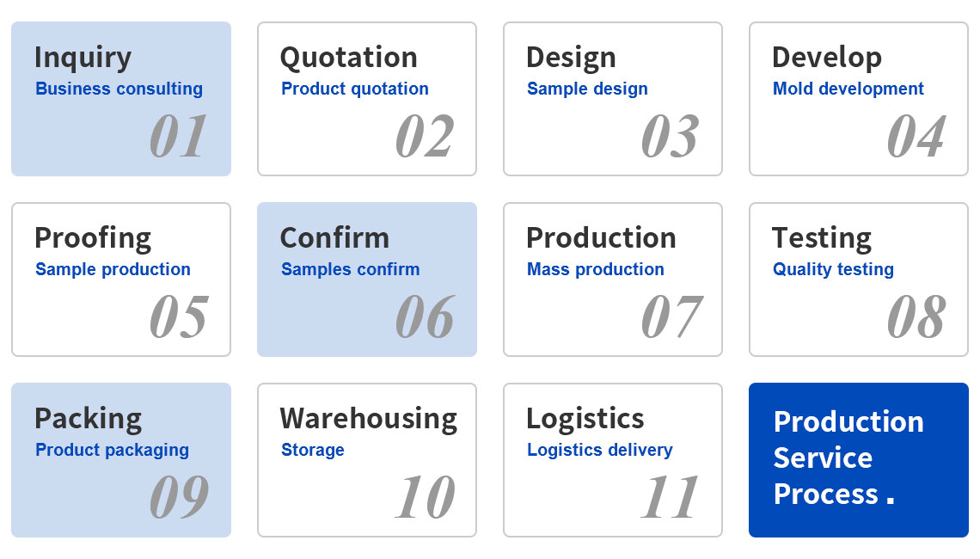This screenshot has height=559, width=980.
Task: Open the Sample production link text
Action: pos(113,269)
